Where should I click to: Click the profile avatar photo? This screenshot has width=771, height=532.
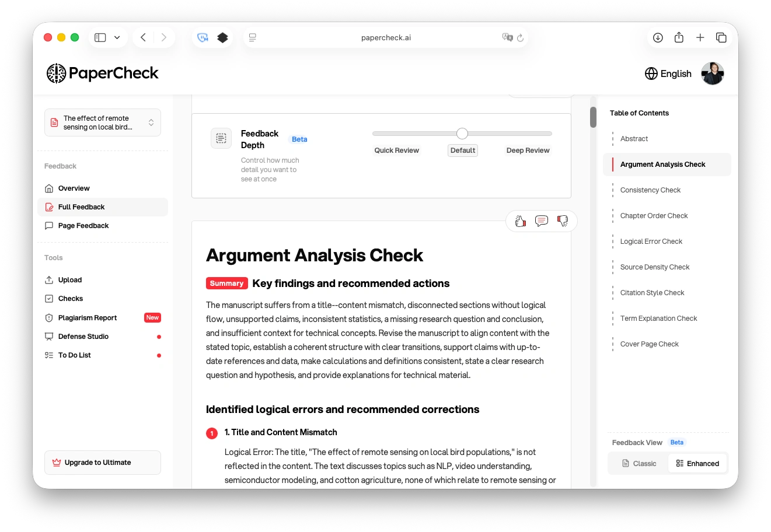click(x=712, y=73)
